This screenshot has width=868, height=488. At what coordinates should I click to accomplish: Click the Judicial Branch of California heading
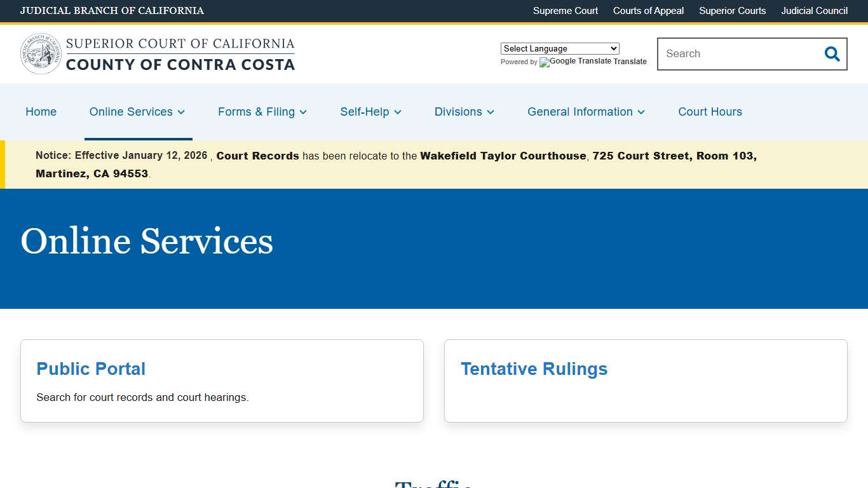(112, 11)
